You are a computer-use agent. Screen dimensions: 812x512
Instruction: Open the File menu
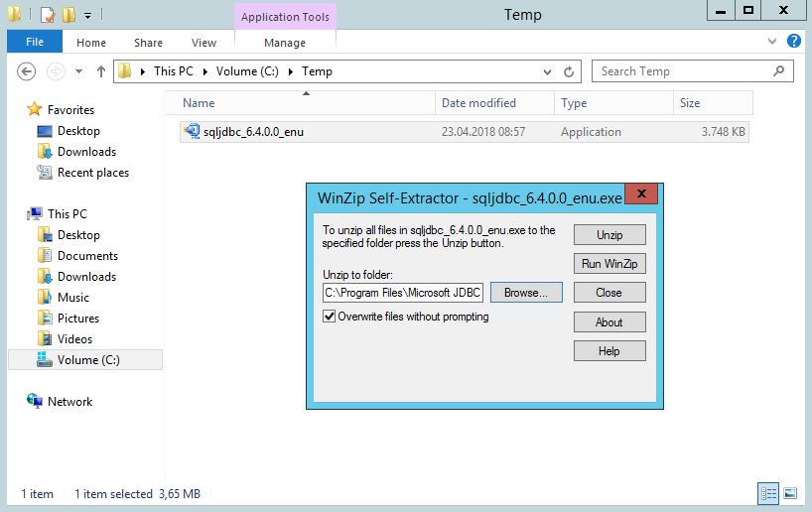click(35, 42)
